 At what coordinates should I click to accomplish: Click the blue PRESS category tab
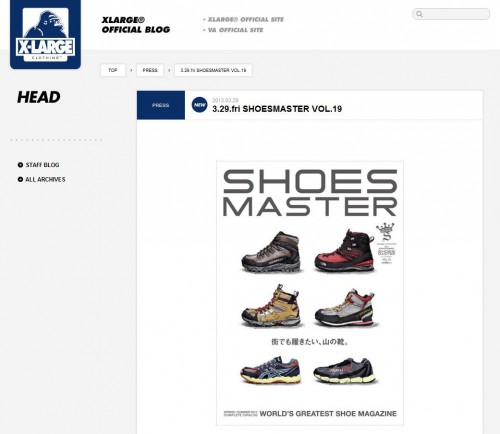161,105
